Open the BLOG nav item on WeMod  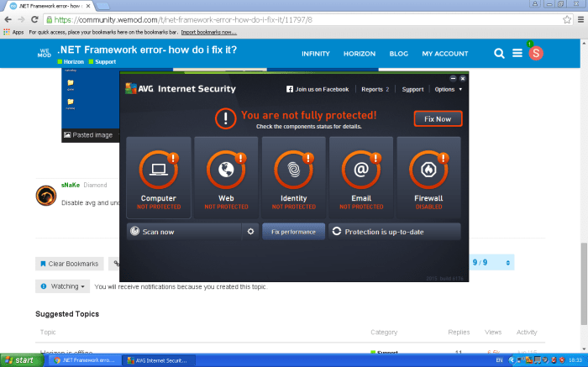point(399,54)
